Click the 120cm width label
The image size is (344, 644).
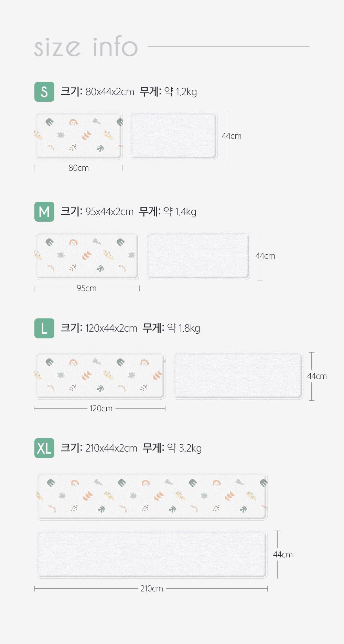[x=101, y=409]
